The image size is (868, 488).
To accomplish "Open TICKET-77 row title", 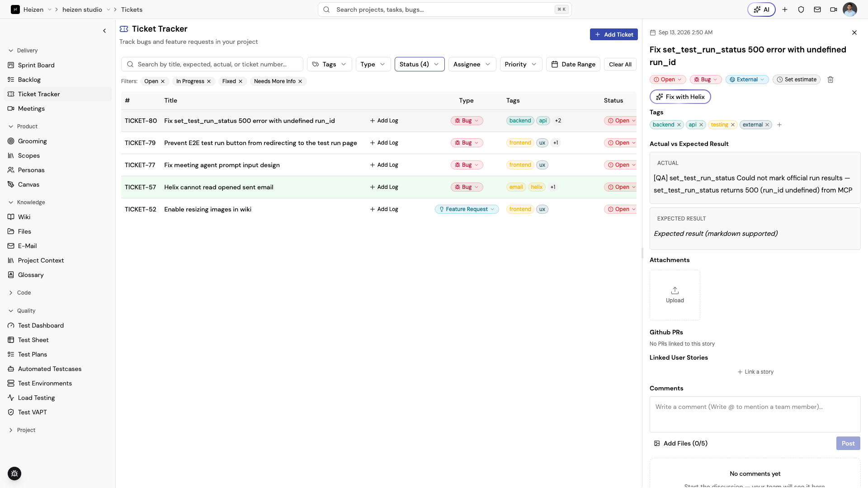I will (222, 165).
